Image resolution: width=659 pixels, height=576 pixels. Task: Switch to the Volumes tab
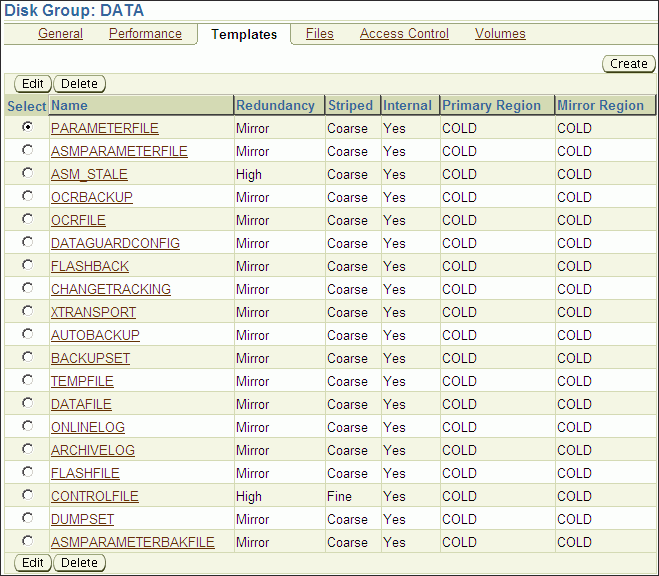point(500,34)
